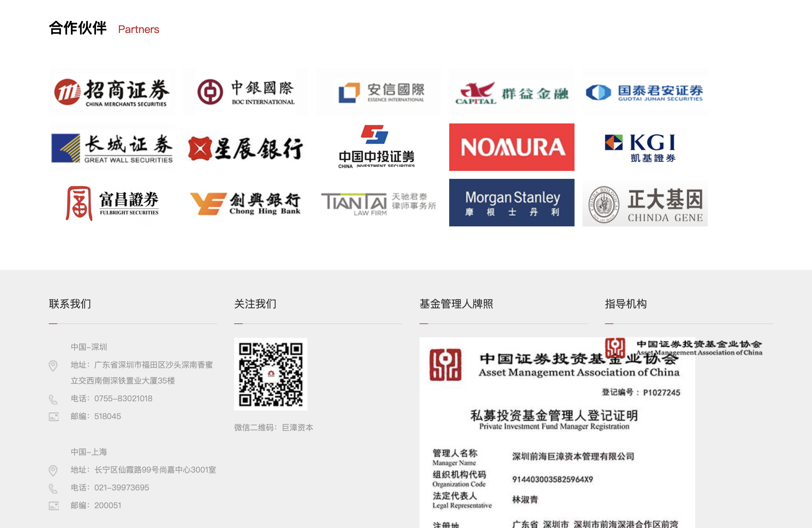Open the fund manager registration certificate image
Screen dimensions: 812x528
pyautogui.click(x=557, y=432)
